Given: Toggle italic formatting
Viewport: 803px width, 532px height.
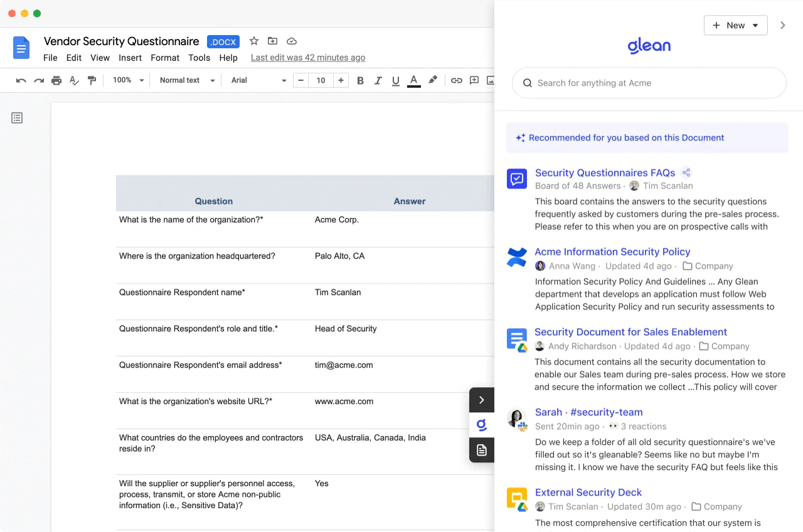Looking at the screenshot, I should 378,80.
